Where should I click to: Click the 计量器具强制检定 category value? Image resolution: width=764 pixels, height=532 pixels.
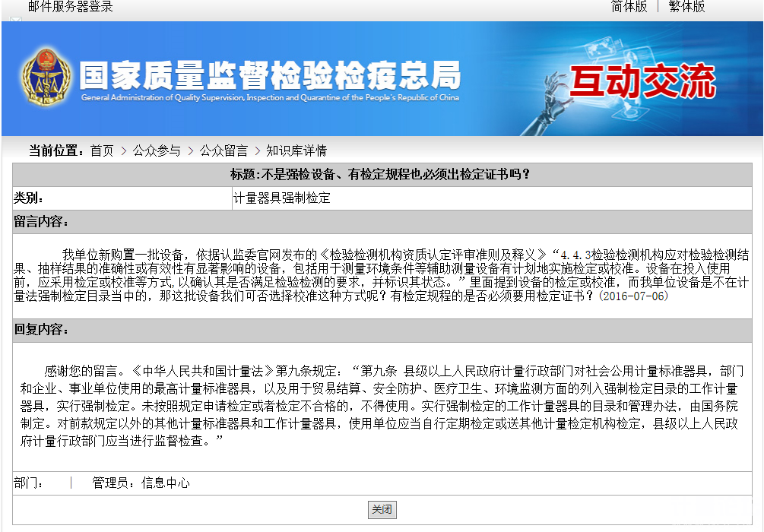pos(282,198)
